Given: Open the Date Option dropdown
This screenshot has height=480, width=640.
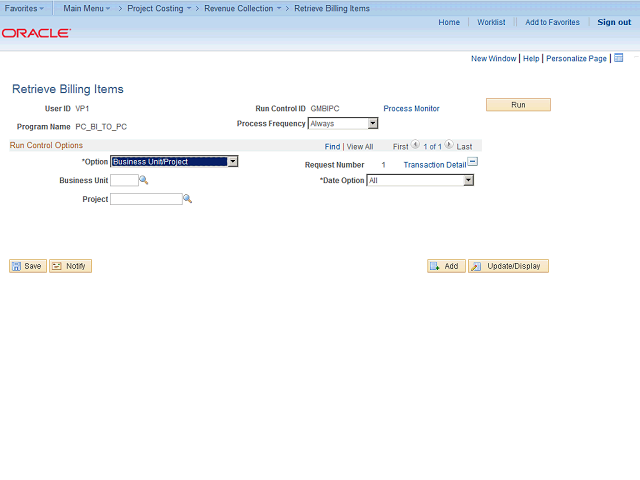Looking at the screenshot, I should point(420,180).
